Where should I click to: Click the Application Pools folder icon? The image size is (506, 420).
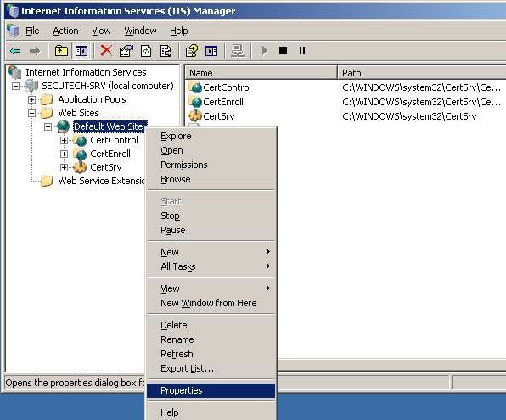click(47, 99)
